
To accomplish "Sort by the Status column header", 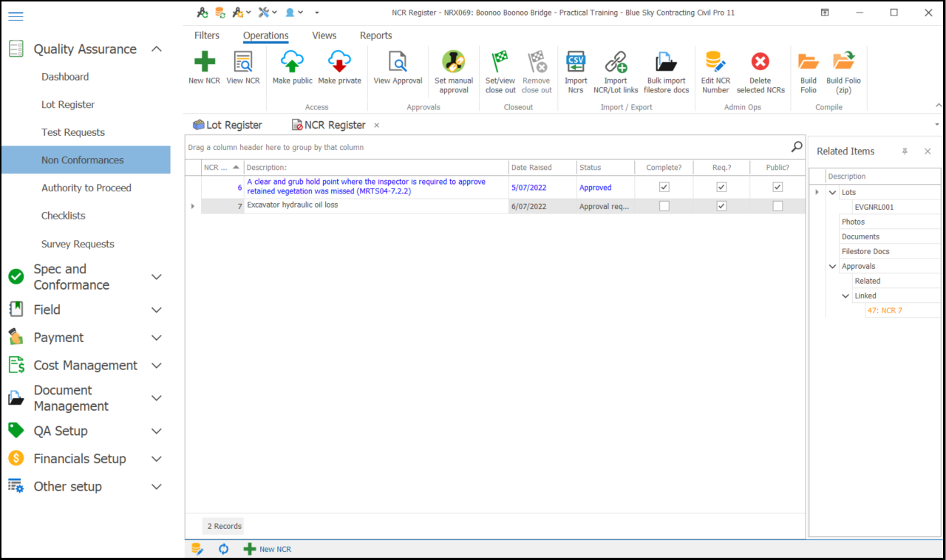I will [605, 168].
